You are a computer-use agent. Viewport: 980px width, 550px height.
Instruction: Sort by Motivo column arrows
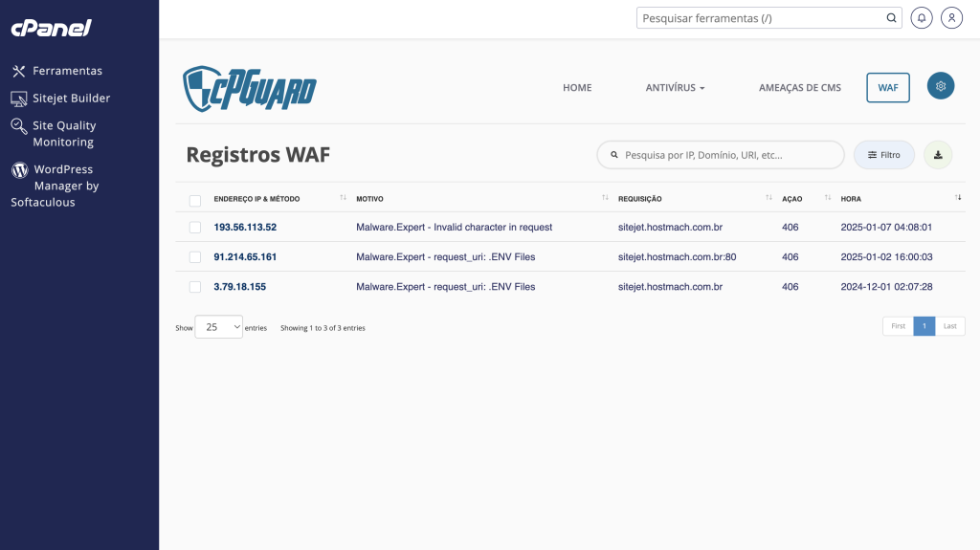coord(605,198)
